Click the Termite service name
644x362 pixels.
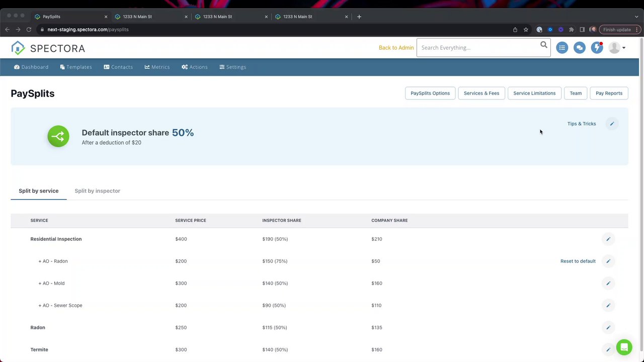point(39,350)
